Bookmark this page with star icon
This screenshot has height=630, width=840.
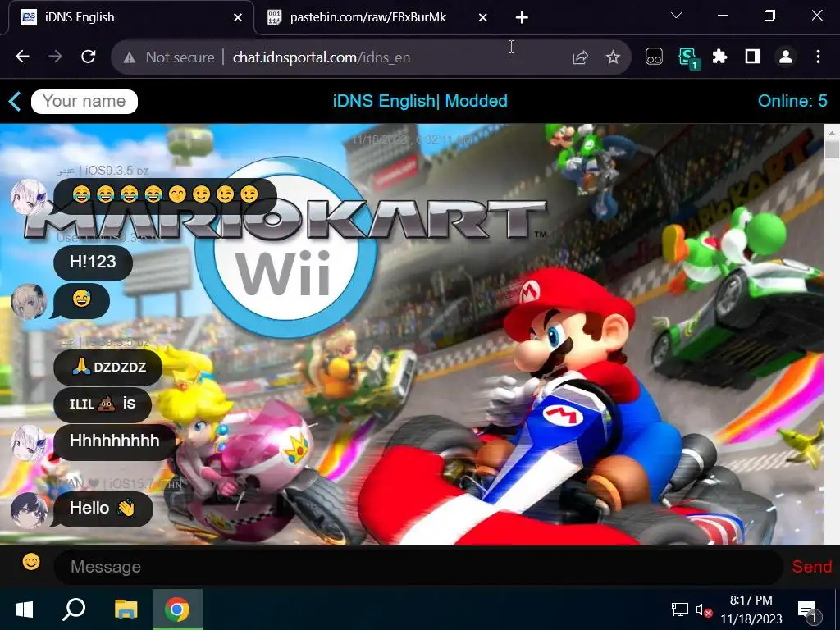[613, 57]
